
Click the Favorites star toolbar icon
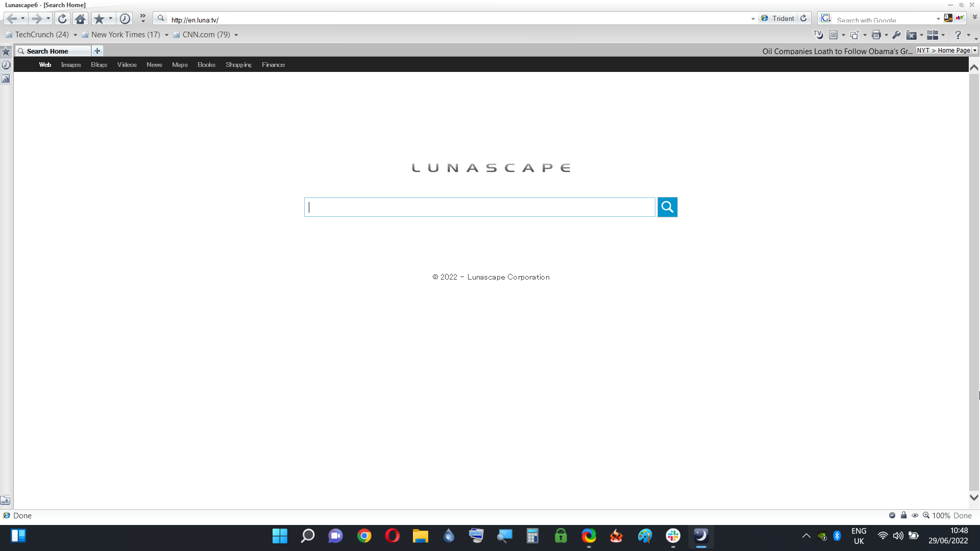99,19
